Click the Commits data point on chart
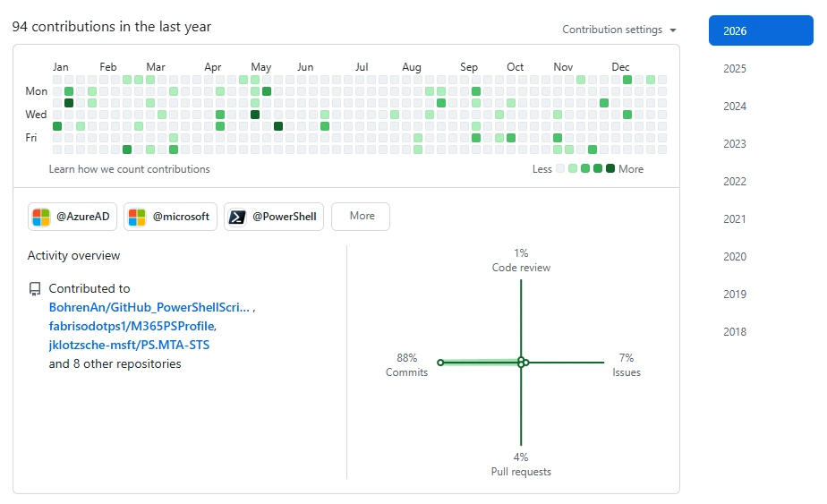 click(440, 363)
